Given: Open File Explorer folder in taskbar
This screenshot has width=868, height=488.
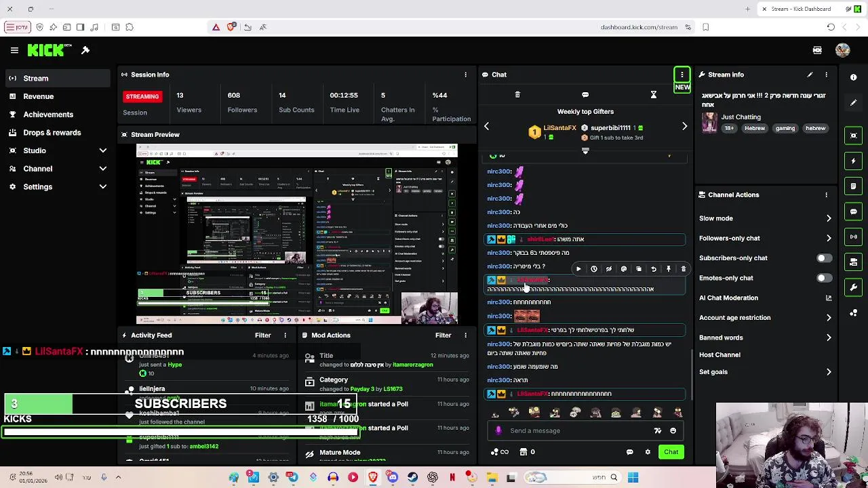Looking at the screenshot, I should [x=492, y=477].
